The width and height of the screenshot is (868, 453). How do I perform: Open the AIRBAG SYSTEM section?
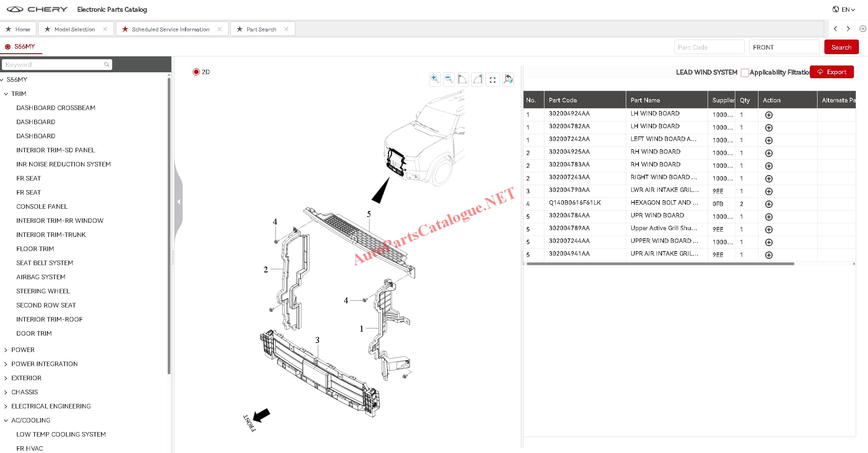(x=41, y=277)
